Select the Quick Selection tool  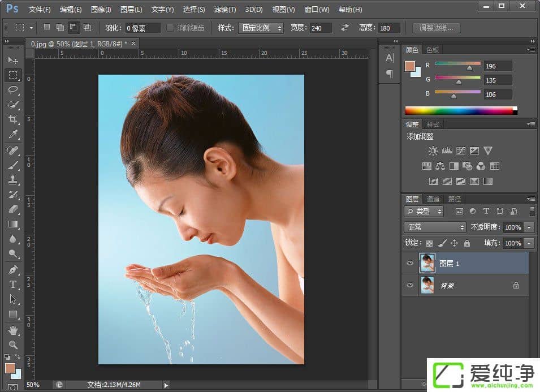tap(13, 105)
